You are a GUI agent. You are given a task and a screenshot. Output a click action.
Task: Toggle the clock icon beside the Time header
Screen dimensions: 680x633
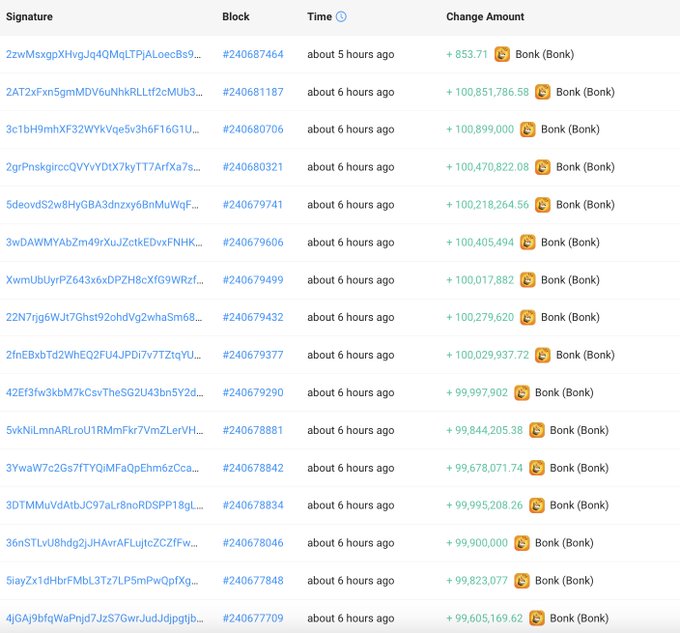[x=341, y=16]
